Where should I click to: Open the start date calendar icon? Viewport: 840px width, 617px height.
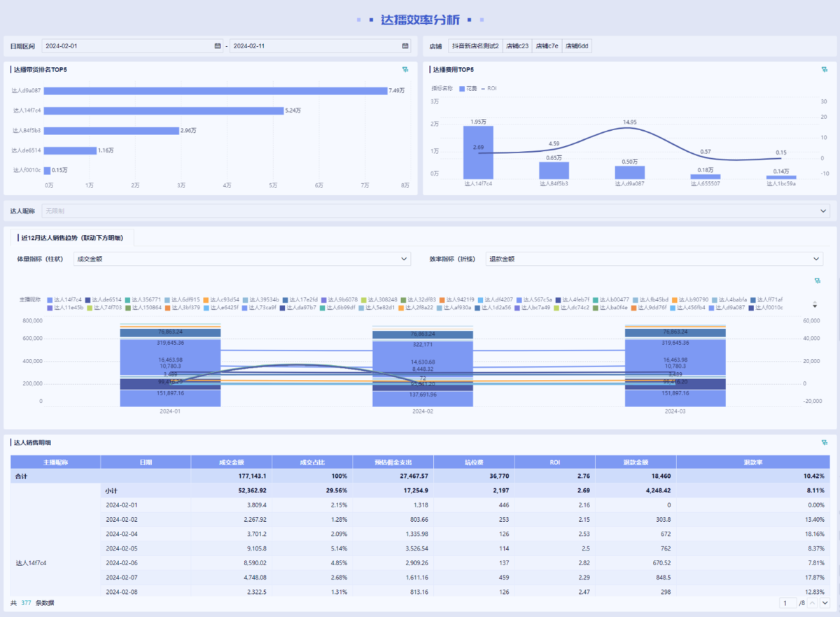tap(218, 46)
